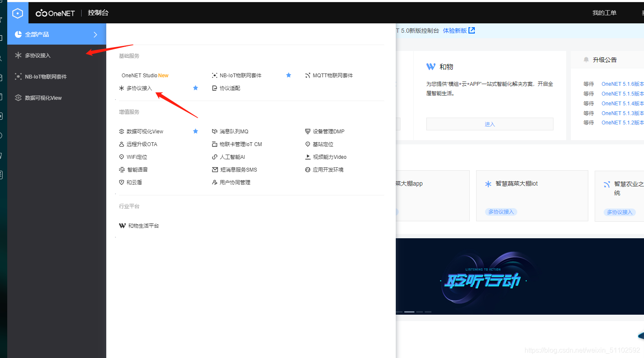Click the 短消息服务SMS envelope icon
The image size is (644, 358).
215,170
